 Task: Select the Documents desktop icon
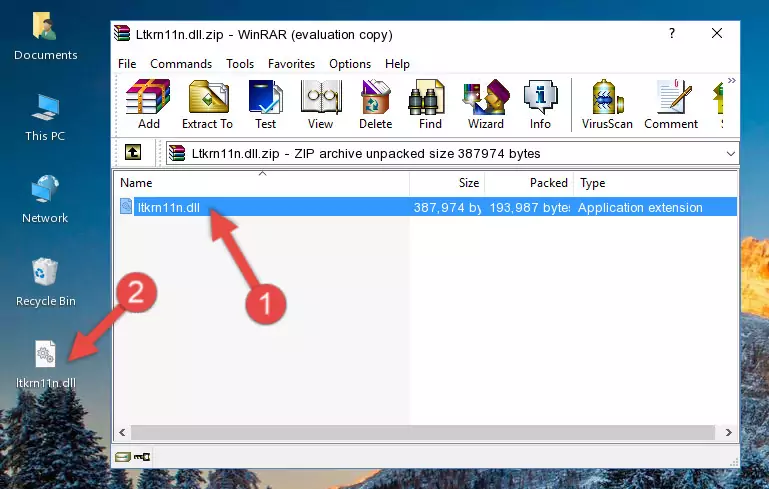pyautogui.click(x=45, y=36)
